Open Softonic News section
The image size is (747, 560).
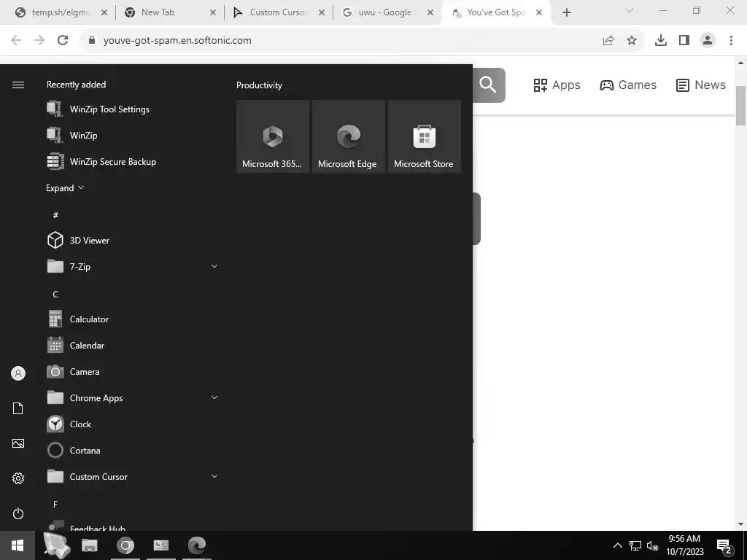(x=701, y=85)
